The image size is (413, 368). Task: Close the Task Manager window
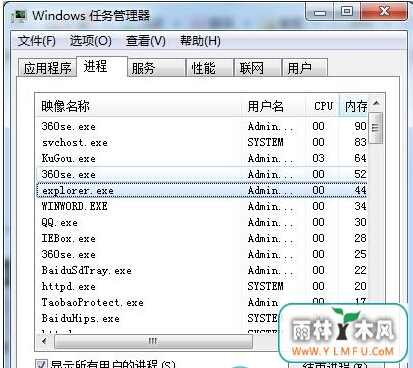384,12
